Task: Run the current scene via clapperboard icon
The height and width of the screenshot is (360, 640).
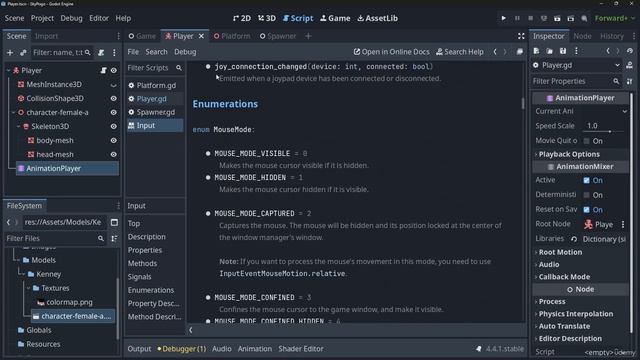Action: (x=557, y=18)
